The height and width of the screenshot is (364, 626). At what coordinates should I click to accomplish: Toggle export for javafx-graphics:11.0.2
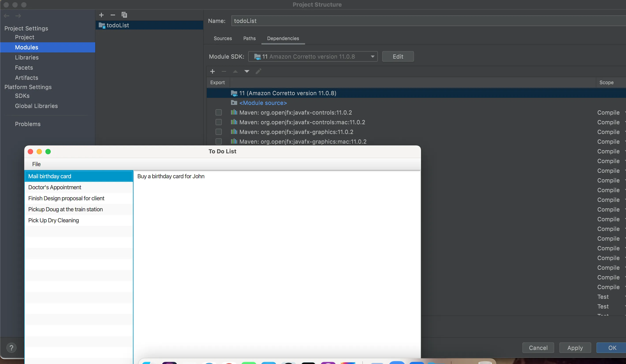pyautogui.click(x=219, y=132)
